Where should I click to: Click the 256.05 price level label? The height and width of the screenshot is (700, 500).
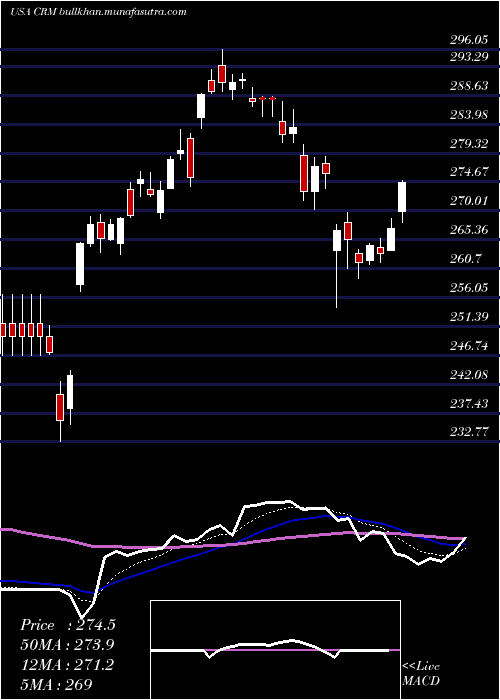(x=469, y=288)
